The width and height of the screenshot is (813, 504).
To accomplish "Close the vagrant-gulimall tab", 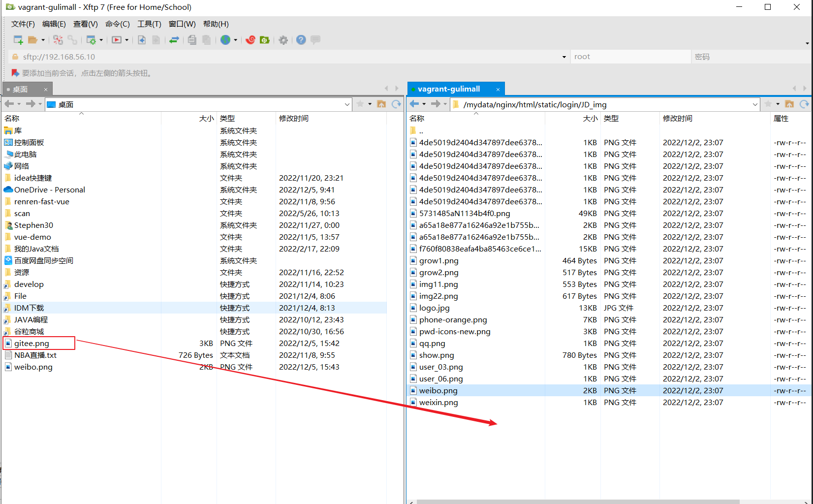I will (498, 90).
